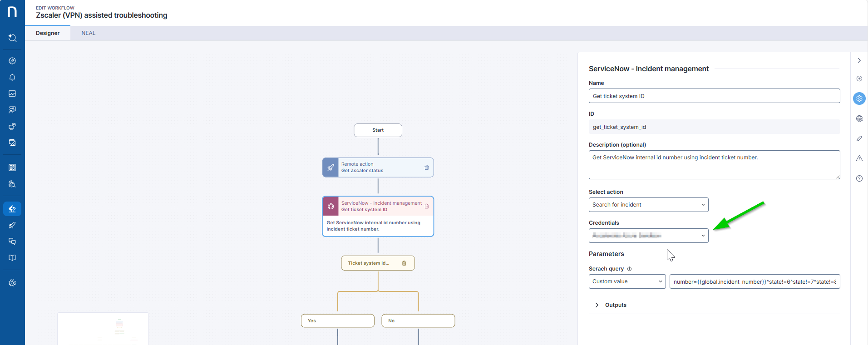Open the Custom value dropdown for search query
This screenshot has height=345, width=868.
627,281
